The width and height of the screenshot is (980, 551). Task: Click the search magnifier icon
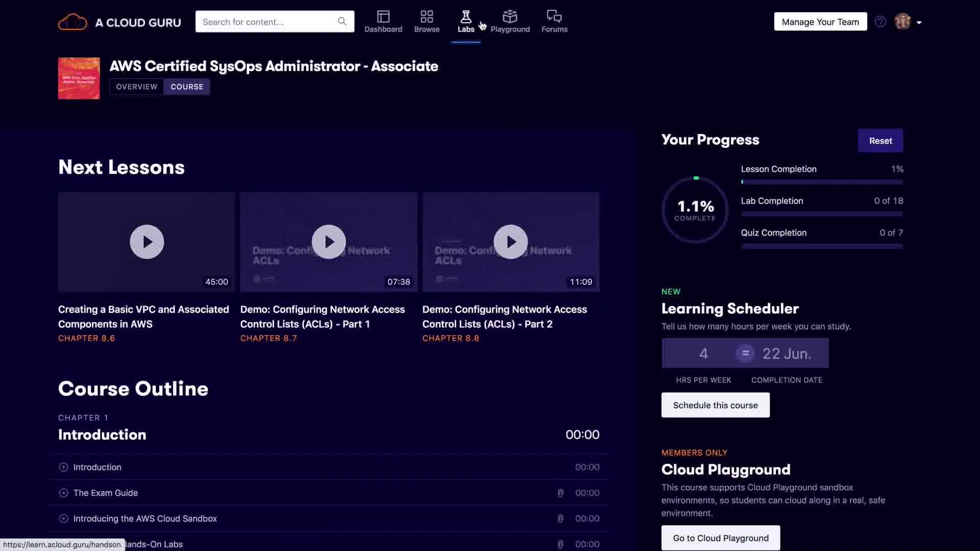342,21
